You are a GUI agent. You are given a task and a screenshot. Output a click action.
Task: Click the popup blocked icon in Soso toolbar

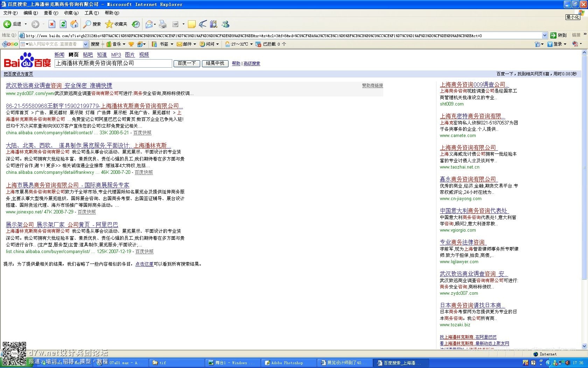(x=258, y=44)
